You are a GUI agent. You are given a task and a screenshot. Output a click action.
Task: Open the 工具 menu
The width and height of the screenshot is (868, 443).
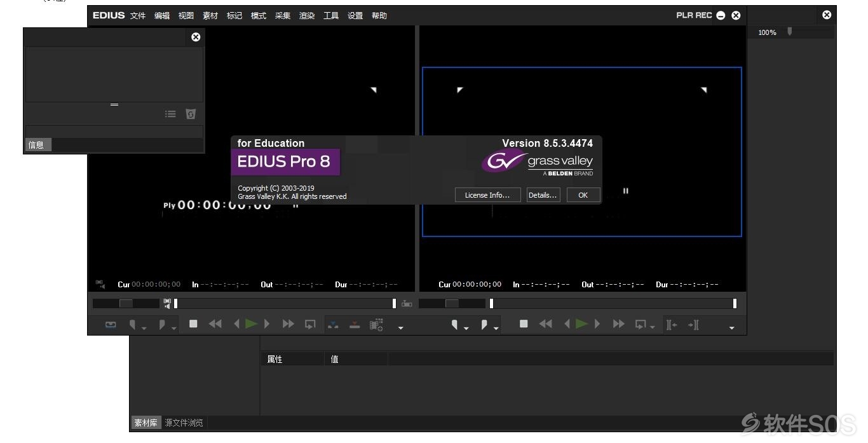[x=331, y=16]
